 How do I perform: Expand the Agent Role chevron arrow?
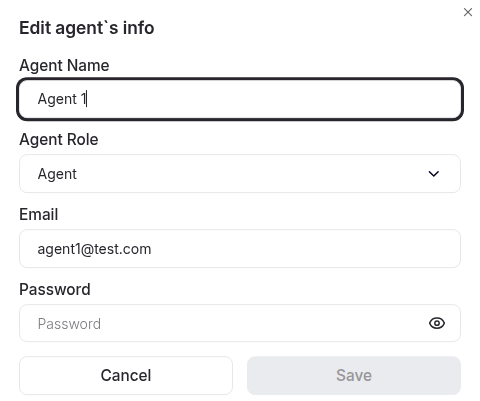point(433,174)
